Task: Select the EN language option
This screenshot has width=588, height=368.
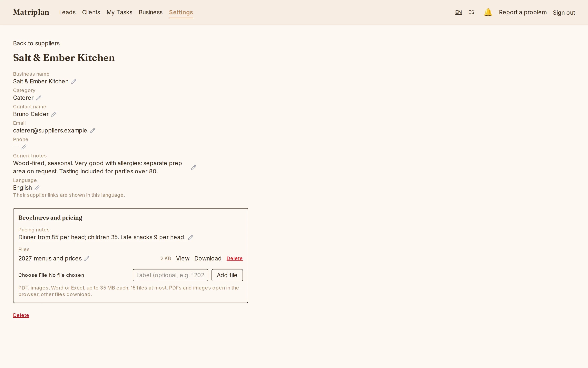Action: pos(458,12)
